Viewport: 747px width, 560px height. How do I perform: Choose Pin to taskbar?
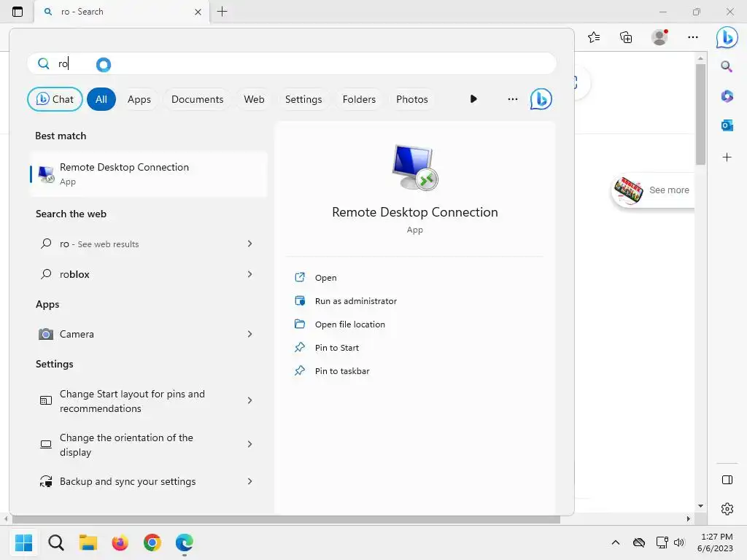[342, 371]
